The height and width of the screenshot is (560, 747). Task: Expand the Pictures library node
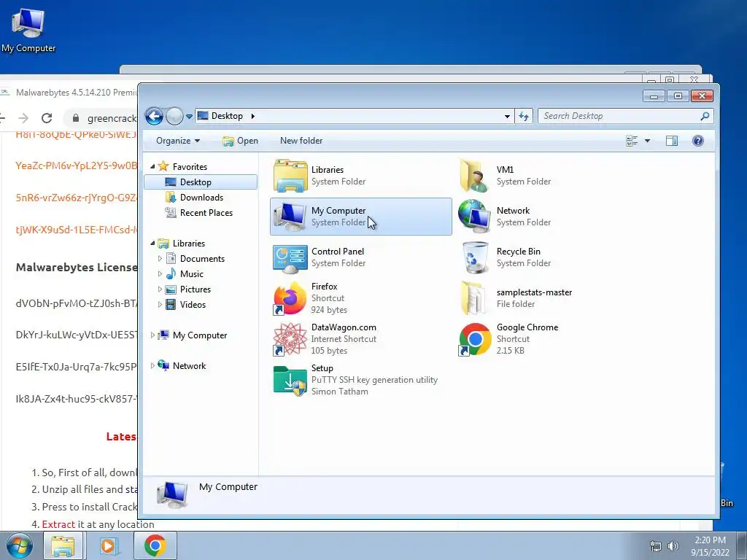[x=160, y=289]
